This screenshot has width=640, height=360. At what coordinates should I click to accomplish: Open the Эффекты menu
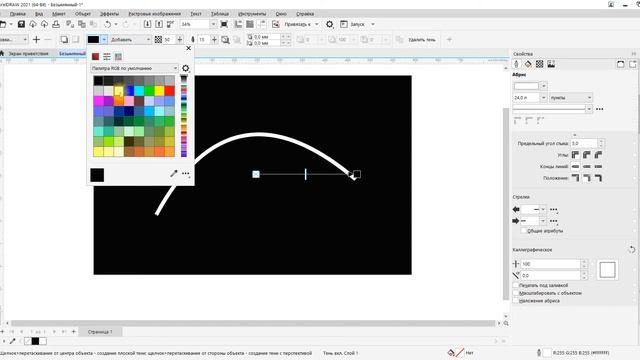109,14
